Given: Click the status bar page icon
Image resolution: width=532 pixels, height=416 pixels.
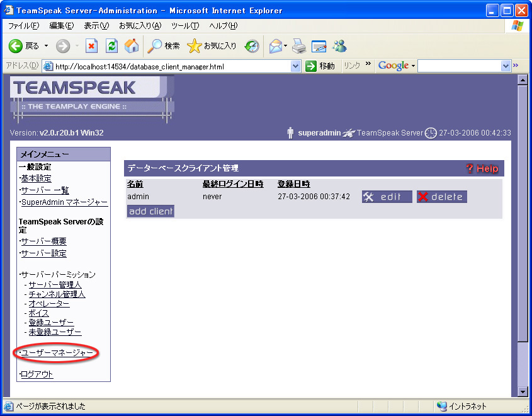Looking at the screenshot, I should pyautogui.click(x=8, y=406).
